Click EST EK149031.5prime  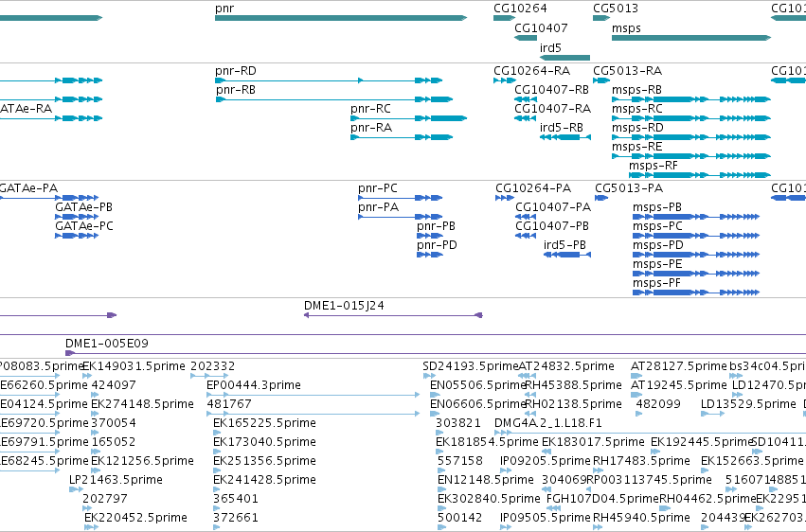[86, 376]
